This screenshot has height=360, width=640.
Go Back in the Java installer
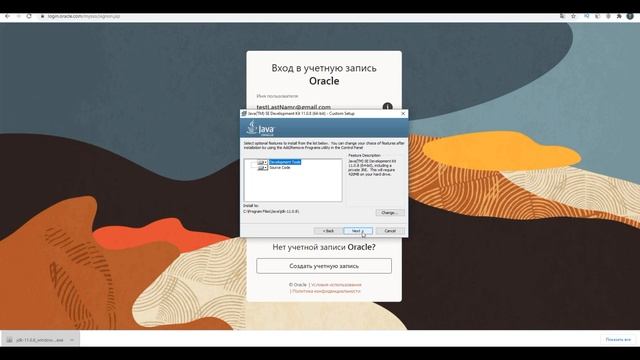tap(328, 231)
